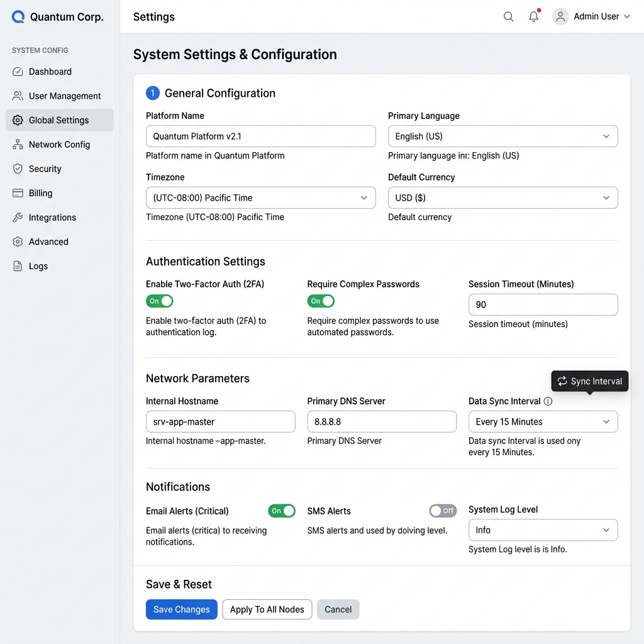This screenshot has height=644, width=644.
Task: Open the notifications bell icon
Action: tap(533, 16)
